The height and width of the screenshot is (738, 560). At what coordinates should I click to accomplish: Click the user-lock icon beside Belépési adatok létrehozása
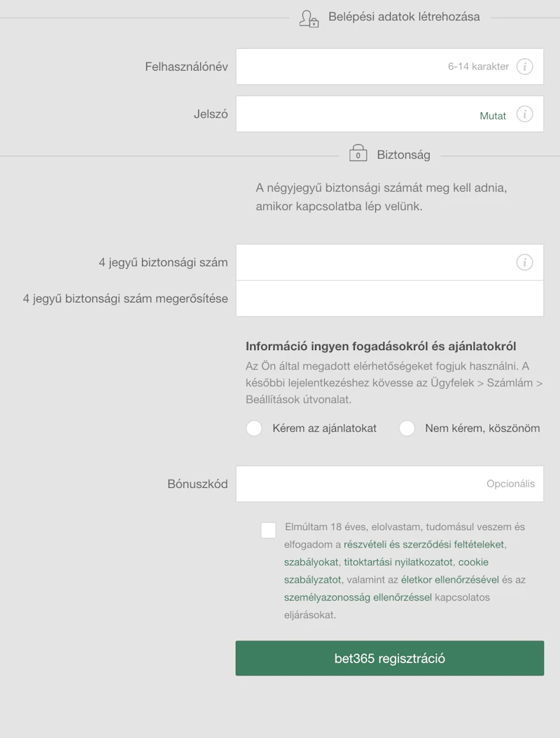pos(309,18)
